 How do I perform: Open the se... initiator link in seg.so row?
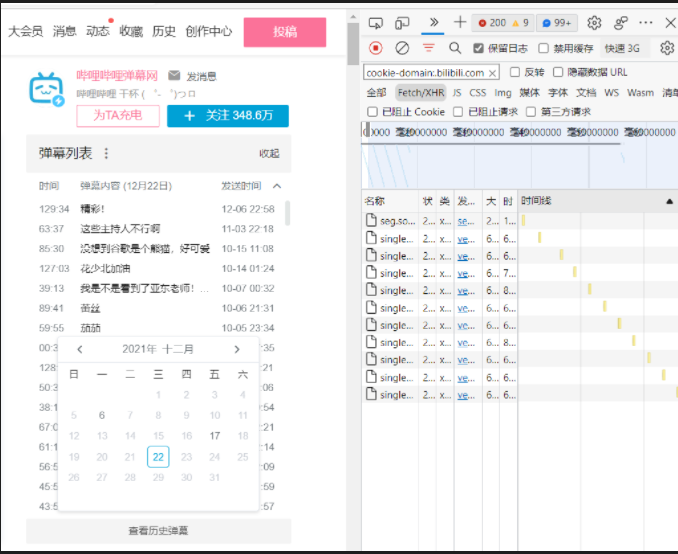[466, 221]
